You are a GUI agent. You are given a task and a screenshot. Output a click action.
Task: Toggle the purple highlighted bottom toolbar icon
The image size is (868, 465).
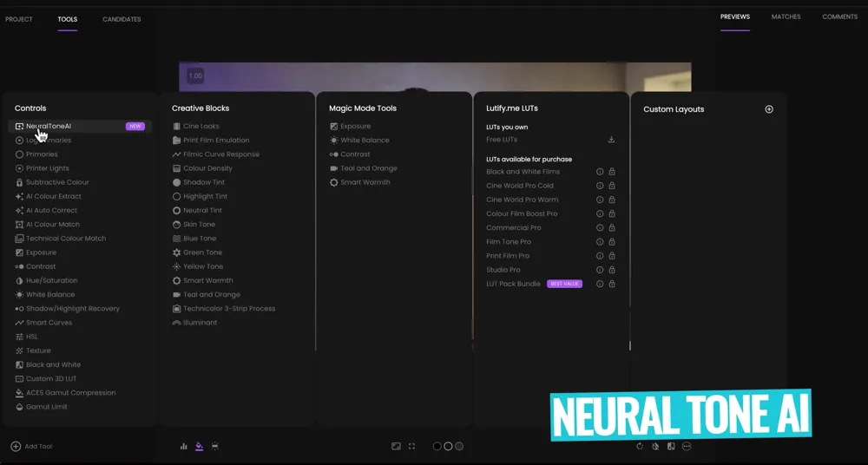[200, 446]
